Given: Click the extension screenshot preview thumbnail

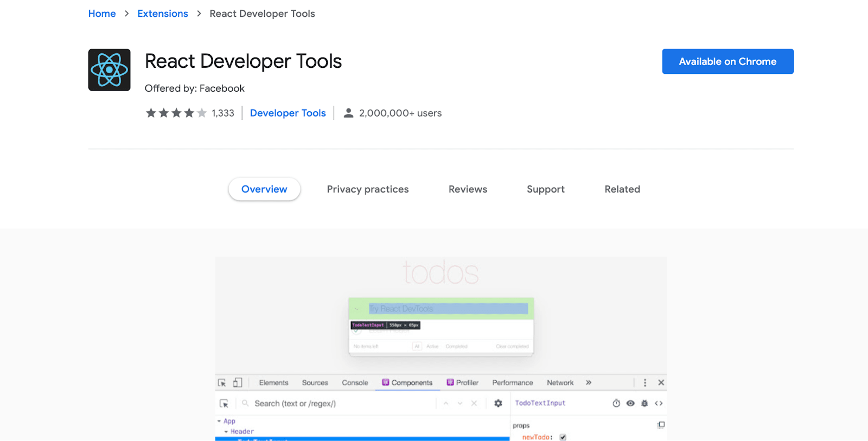Looking at the screenshot, I should pos(441,349).
